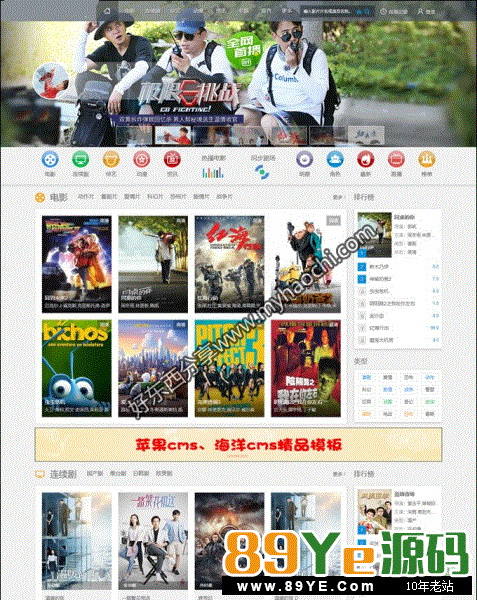Click the blue-green swirl 同步剧场 icon

point(262,172)
